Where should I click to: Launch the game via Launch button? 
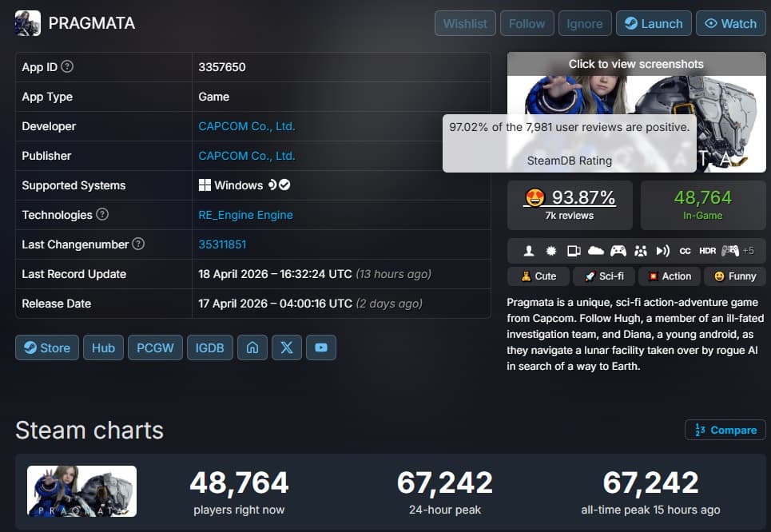(654, 24)
